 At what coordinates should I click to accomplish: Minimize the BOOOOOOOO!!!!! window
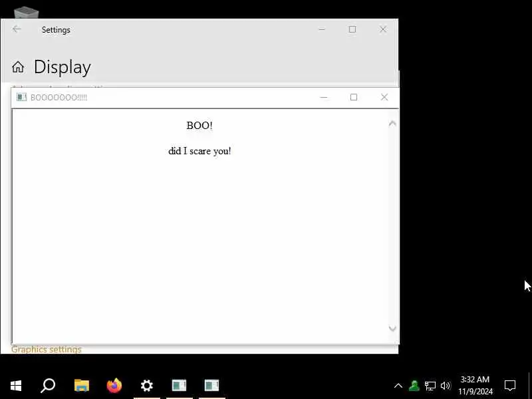324,97
